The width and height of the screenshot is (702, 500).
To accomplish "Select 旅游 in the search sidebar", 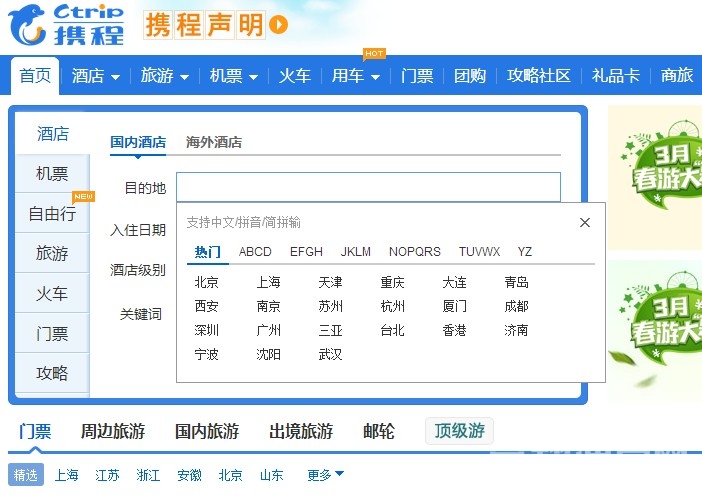I will click(x=52, y=253).
